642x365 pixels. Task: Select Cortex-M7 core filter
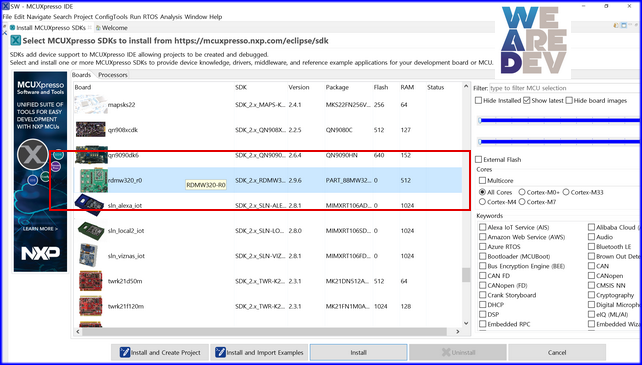(x=522, y=202)
